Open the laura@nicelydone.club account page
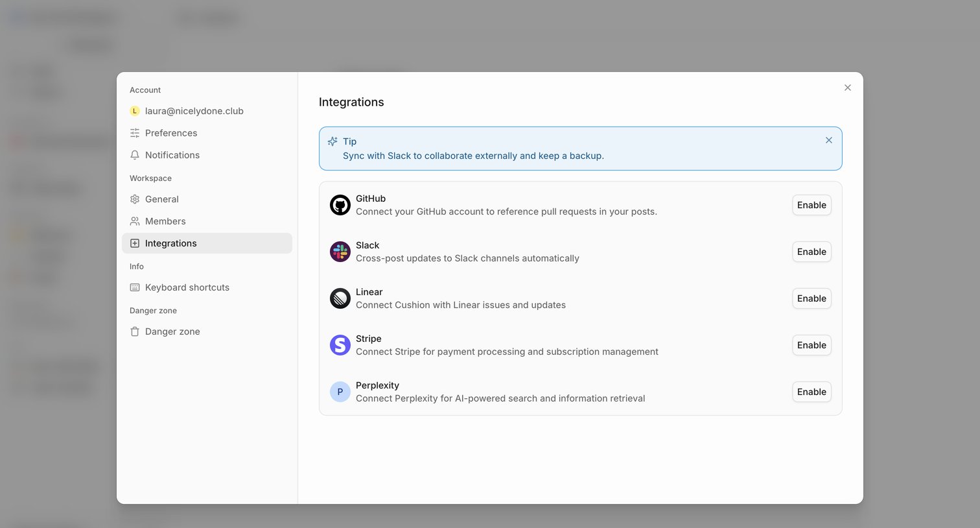The height and width of the screenshot is (528, 980). (207, 111)
